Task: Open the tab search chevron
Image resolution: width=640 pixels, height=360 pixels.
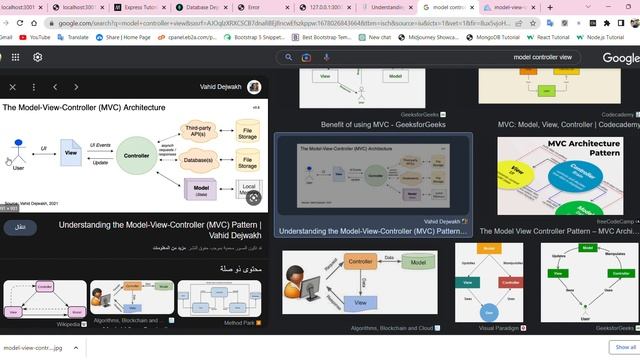Action: tap(588, 7)
